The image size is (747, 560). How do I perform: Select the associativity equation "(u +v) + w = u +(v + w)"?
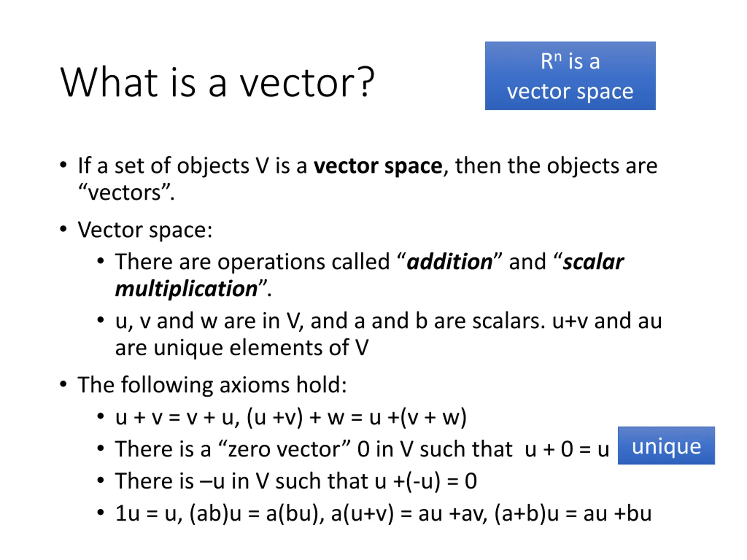click(x=357, y=418)
